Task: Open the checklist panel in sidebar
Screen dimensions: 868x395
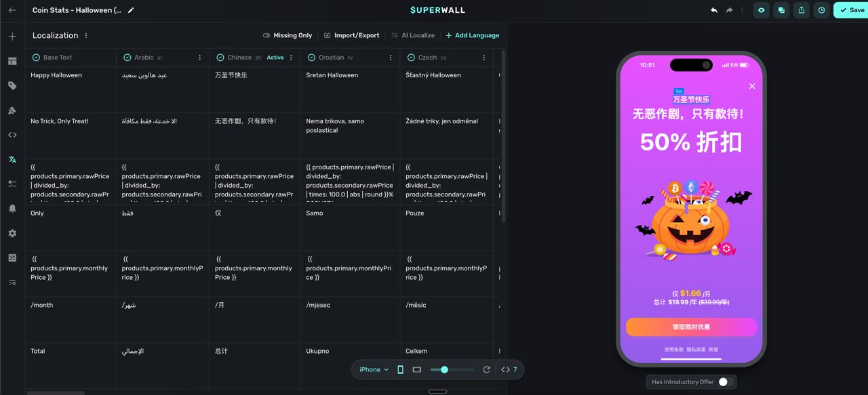Action: point(12,184)
